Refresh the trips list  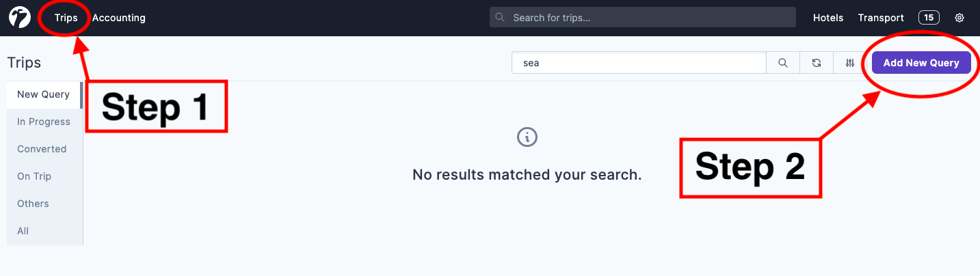817,63
